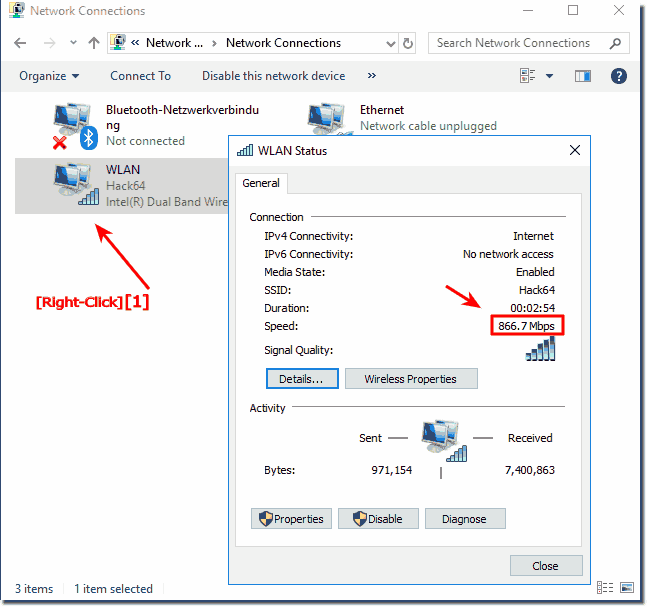Viewport: 647px width, 607px height.
Task: Select the Ethernet adapter icon
Action: pos(328,119)
